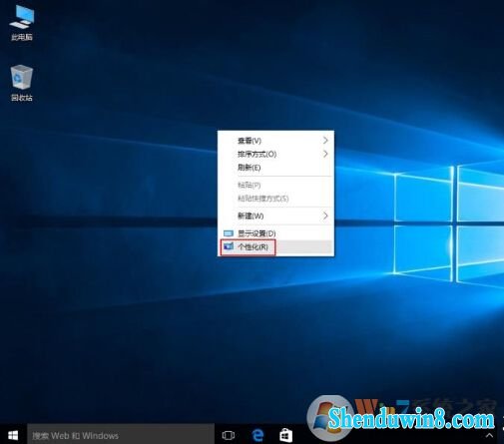Select the 此电脑 desktop icon
The height and width of the screenshot is (444, 504).
pyautogui.click(x=22, y=23)
